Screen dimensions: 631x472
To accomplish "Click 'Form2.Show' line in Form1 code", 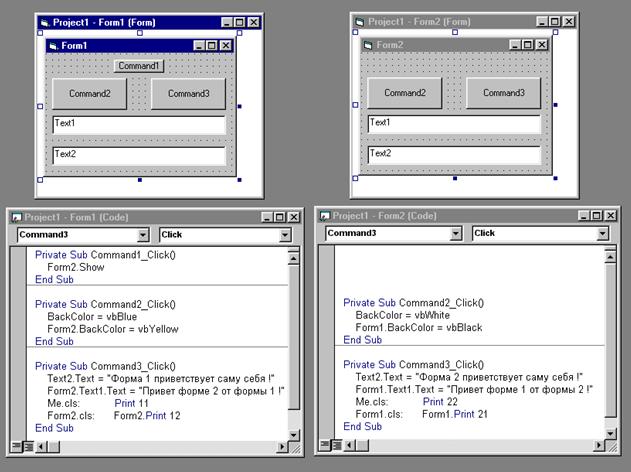I will (x=76, y=267).
